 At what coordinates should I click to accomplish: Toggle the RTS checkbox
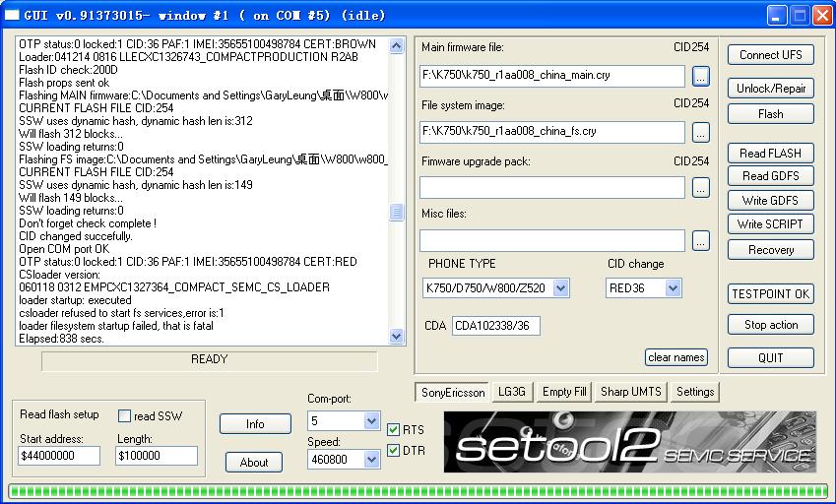pos(394,429)
